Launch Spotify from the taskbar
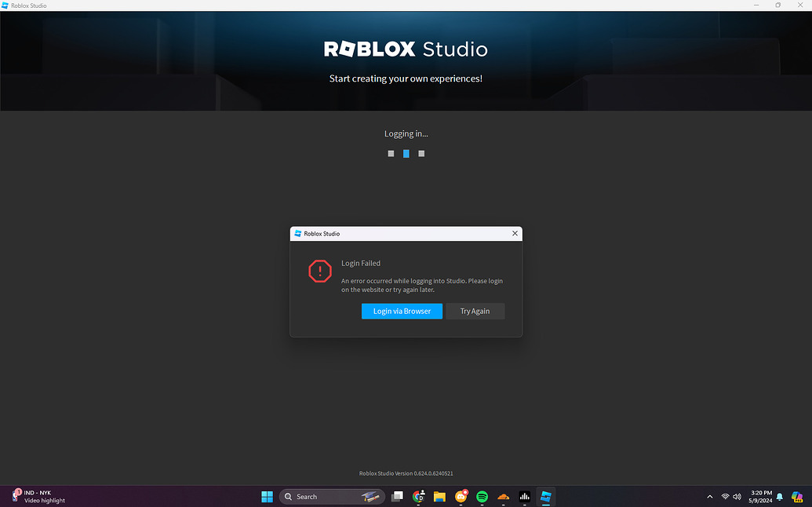The image size is (812, 507). click(x=482, y=496)
